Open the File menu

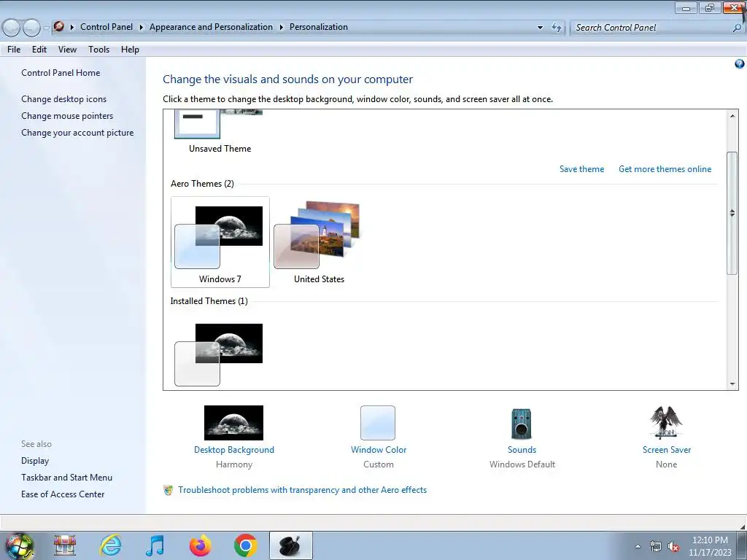14,50
